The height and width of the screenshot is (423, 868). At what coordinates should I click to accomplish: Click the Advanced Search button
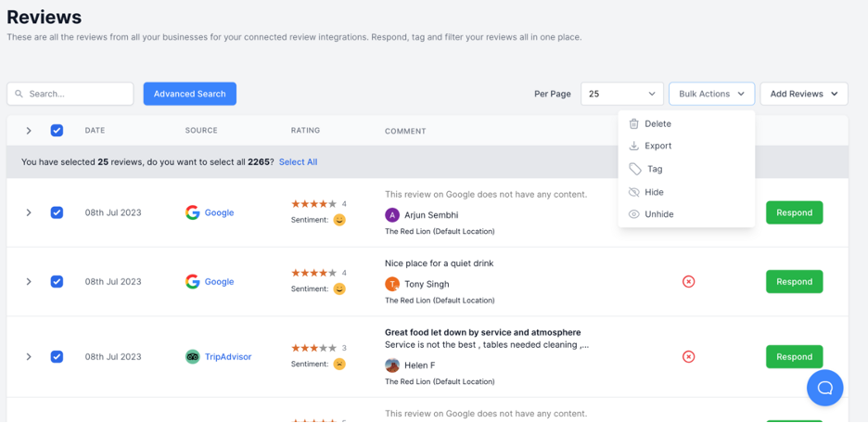pos(189,94)
